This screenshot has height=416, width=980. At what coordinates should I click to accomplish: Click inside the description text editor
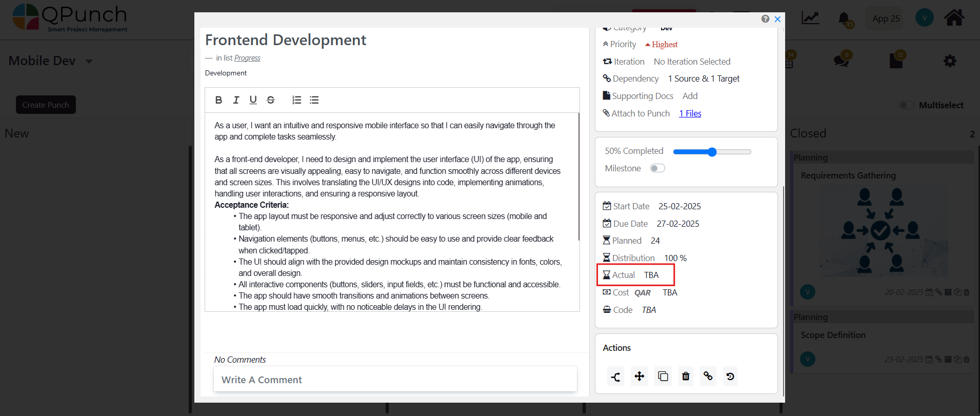pos(391,212)
